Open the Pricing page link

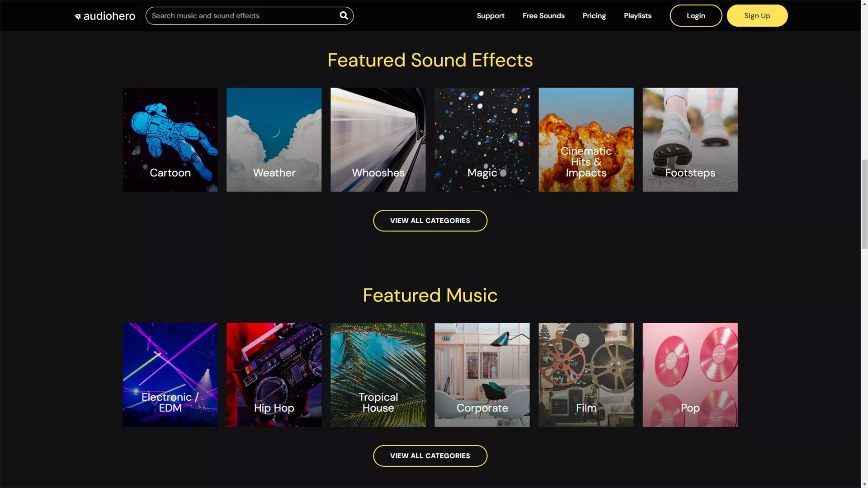[594, 16]
